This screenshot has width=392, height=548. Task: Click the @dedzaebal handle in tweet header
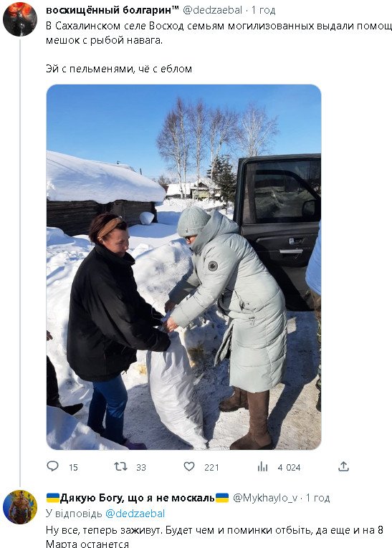point(212,10)
